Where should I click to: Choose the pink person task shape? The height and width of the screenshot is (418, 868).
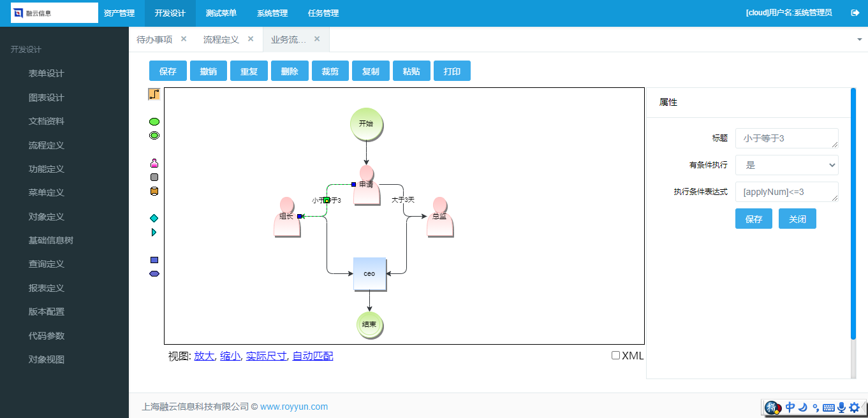154,163
